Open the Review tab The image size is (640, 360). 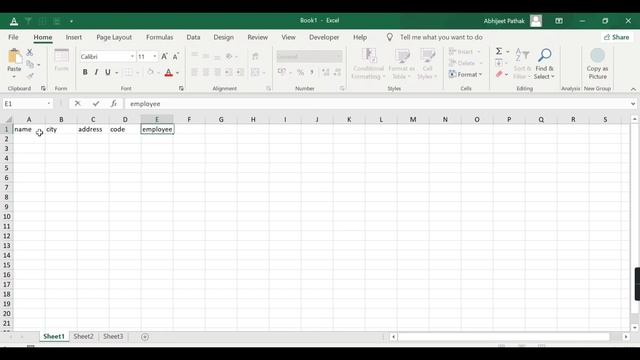[x=258, y=37]
